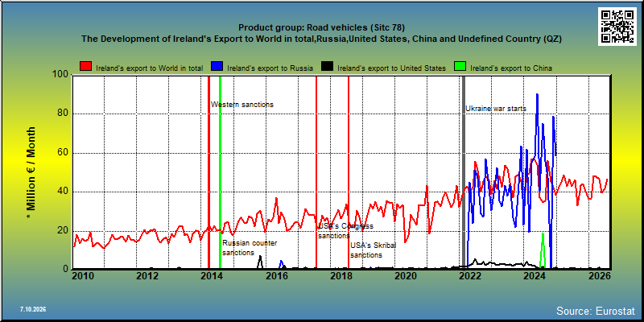Click the title "Product group: Road vehicles (Sitc 78)"
The image size is (644, 322).
tap(321, 27)
